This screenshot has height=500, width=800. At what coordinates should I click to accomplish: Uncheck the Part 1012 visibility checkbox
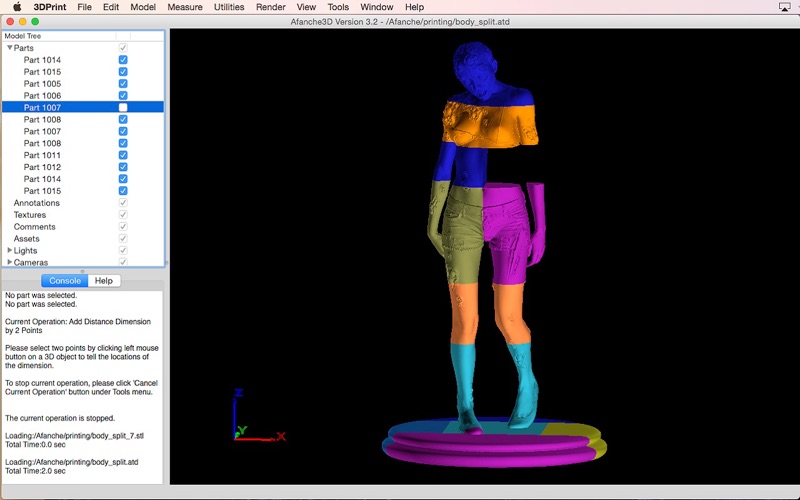pyautogui.click(x=123, y=167)
